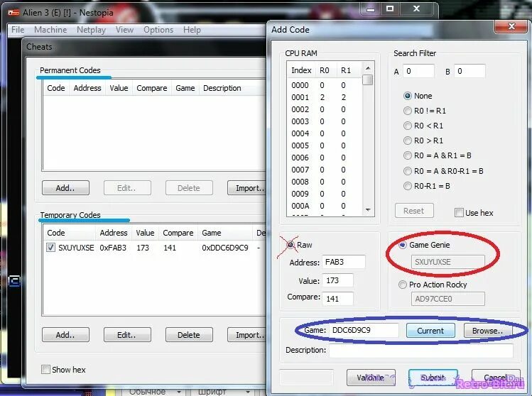The width and height of the screenshot is (532, 396).
Task: Click Import under Temporary Codes
Action: [x=246, y=335]
